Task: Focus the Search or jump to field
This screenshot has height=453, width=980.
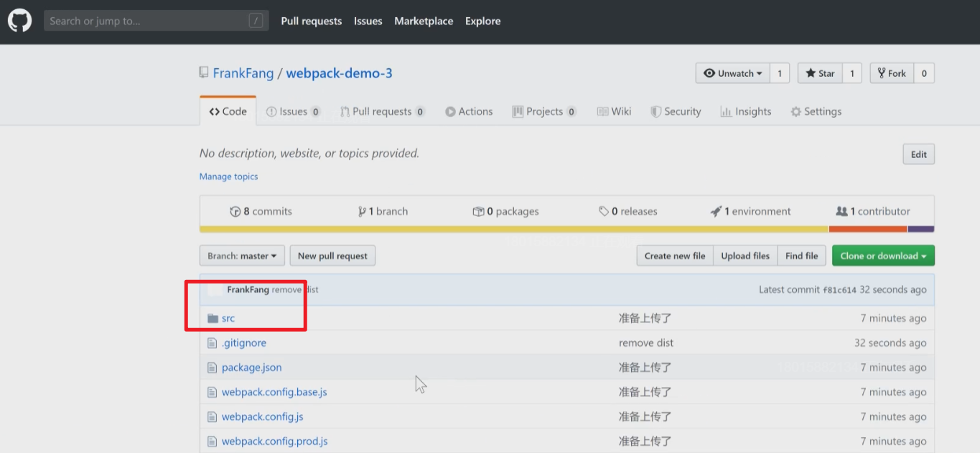Action: (x=156, y=21)
